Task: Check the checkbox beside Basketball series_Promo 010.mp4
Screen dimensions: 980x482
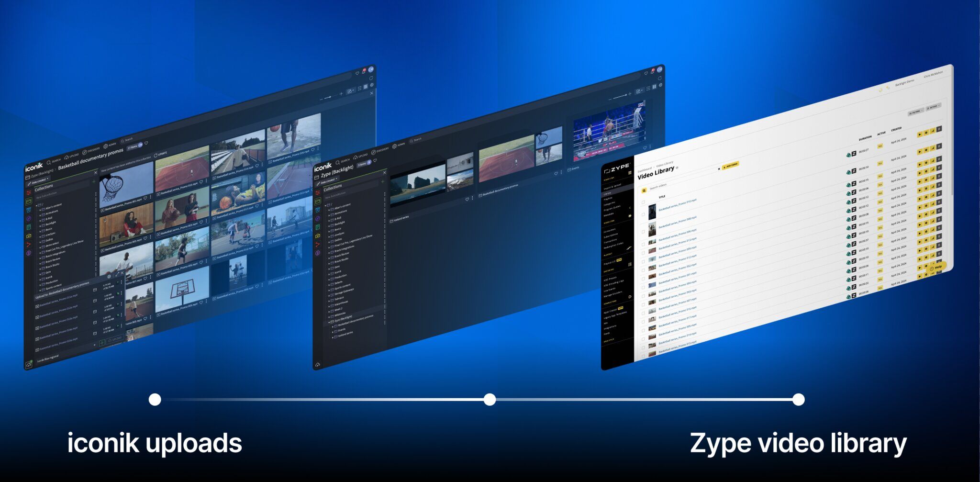Action: [x=643, y=215]
